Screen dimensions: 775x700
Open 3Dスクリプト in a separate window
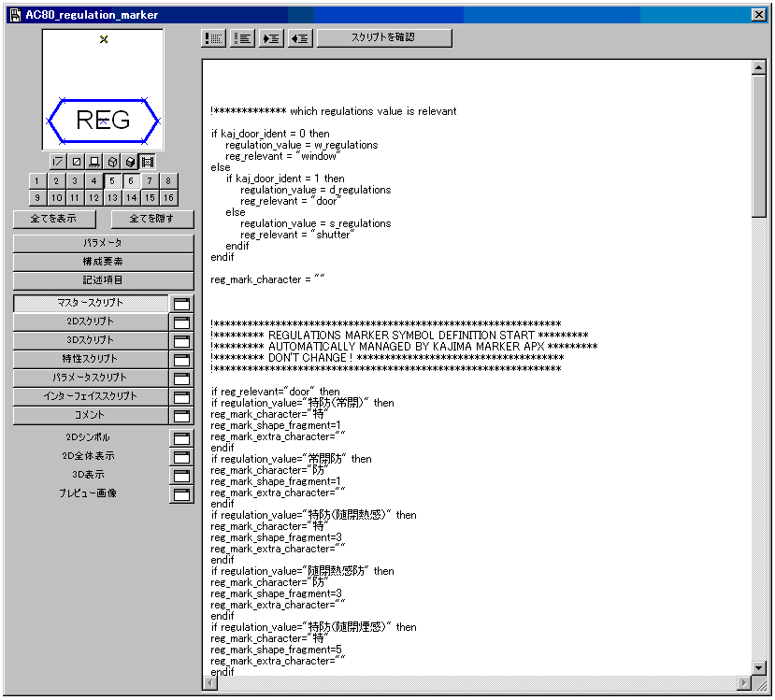[x=181, y=341]
